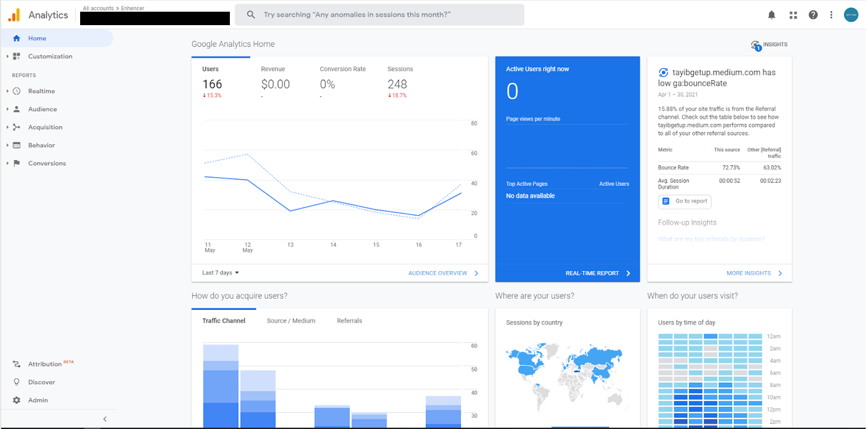
Task: Click the Home house icon
Action: (16, 39)
